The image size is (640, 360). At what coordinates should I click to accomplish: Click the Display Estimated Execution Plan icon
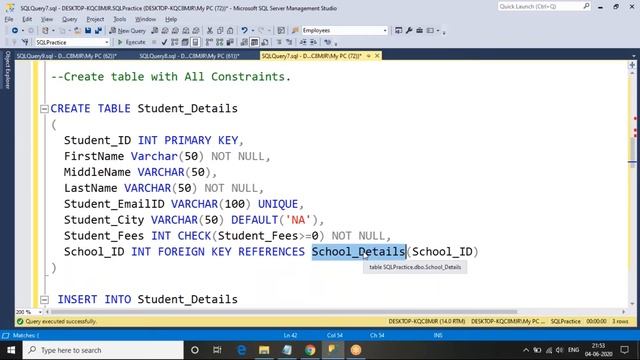coord(175,42)
